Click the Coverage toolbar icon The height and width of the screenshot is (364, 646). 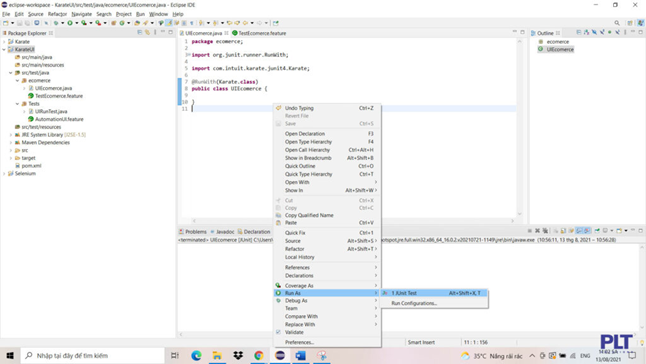tap(84, 23)
